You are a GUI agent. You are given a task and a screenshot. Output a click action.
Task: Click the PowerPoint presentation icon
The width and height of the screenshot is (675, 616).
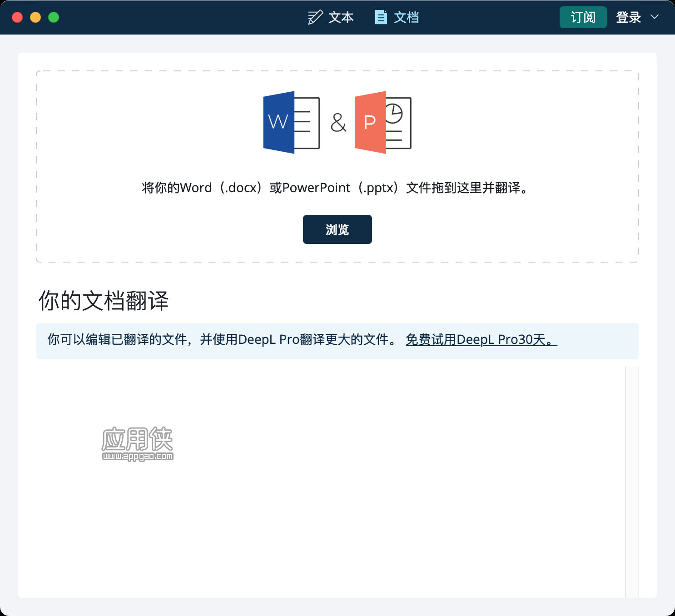383,123
